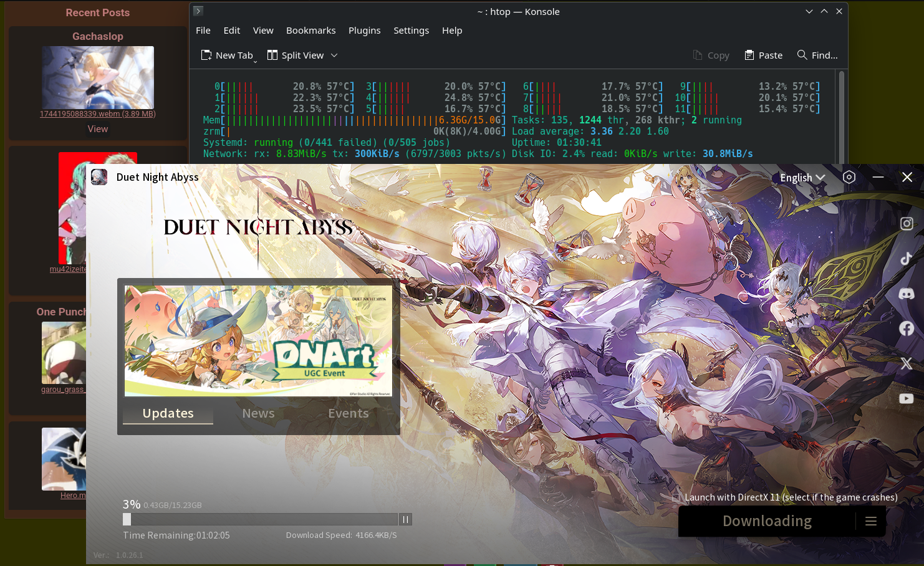Click the Paste button in Konsole
This screenshot has width=924, height=566.
coord(764,55)
